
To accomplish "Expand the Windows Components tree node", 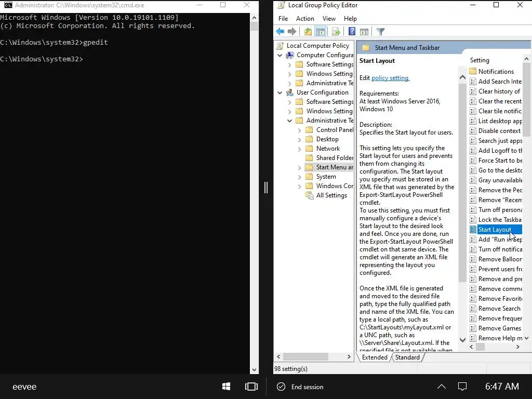I will (x=299, y=186).
